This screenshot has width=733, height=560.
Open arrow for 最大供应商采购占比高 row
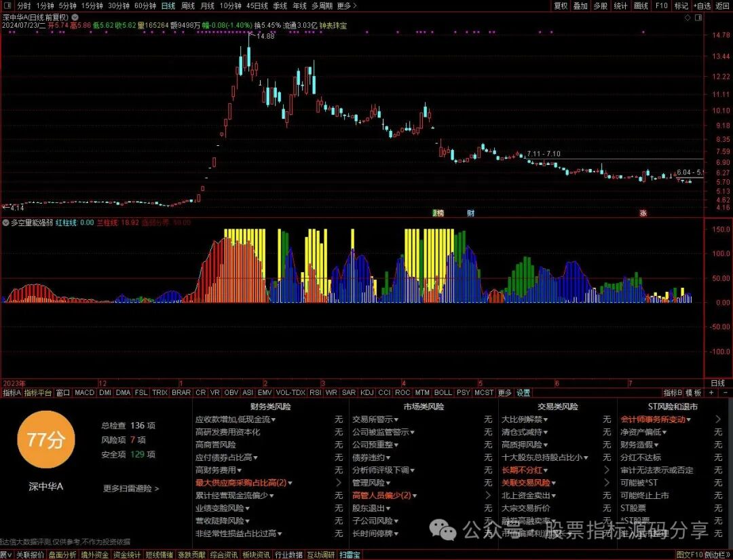click(x=339, y=483)
